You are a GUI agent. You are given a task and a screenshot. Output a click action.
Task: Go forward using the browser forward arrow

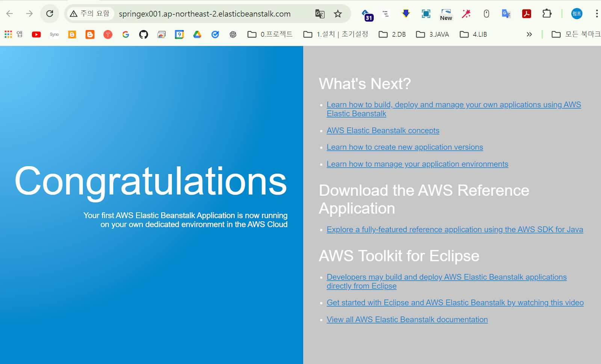point(29,14)
